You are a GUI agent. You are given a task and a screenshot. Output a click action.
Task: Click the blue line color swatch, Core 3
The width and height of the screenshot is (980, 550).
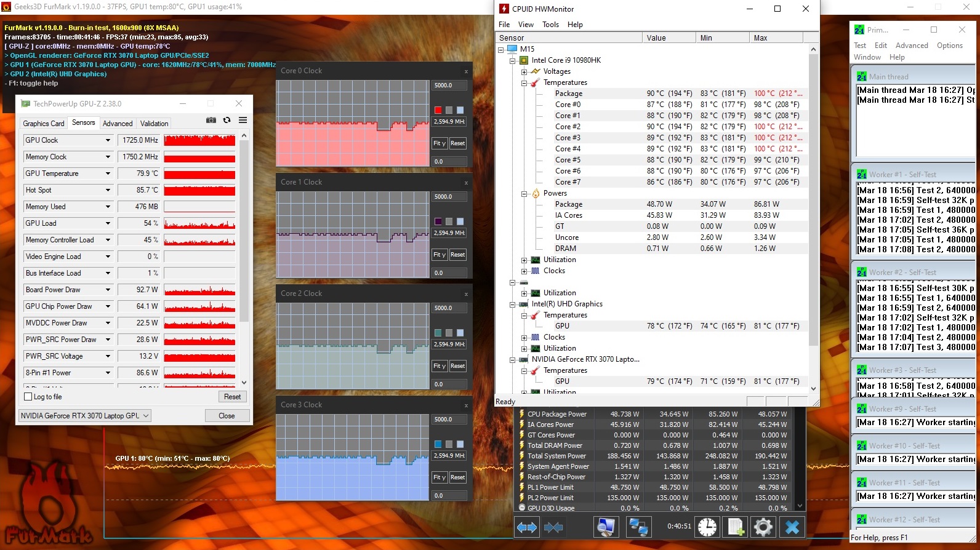point(438,444)
